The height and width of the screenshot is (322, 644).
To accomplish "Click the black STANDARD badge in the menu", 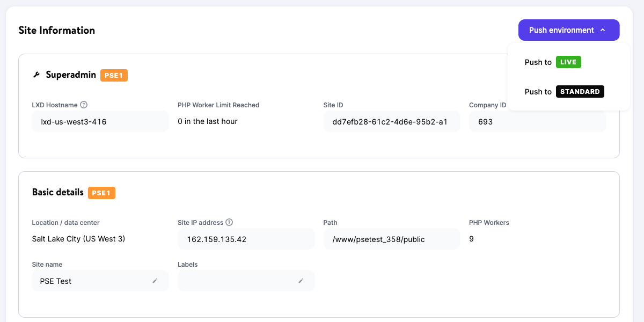I will tap(580, 91).
